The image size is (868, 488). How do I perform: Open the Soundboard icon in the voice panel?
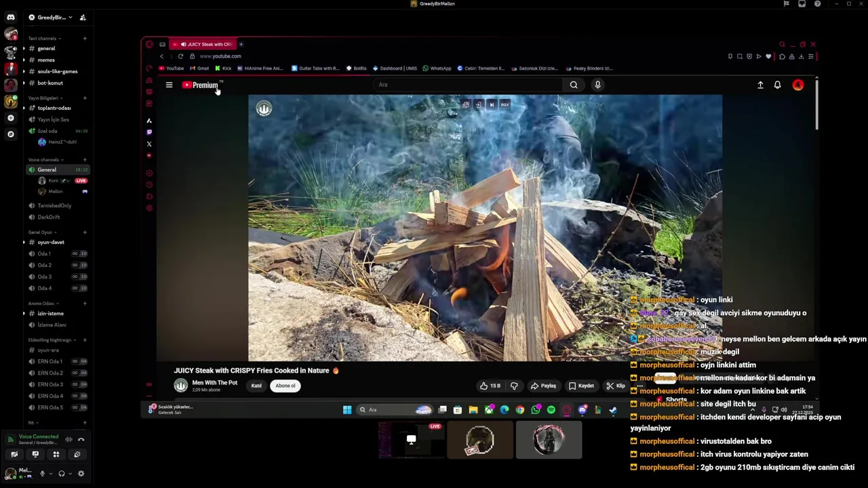77,455
